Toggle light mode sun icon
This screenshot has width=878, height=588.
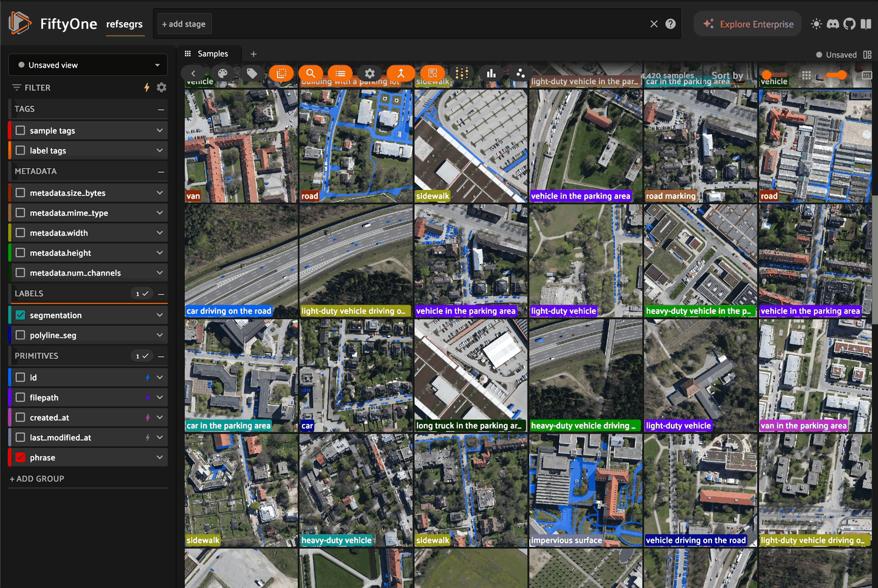pyautogui.click(x=816, y=24)
